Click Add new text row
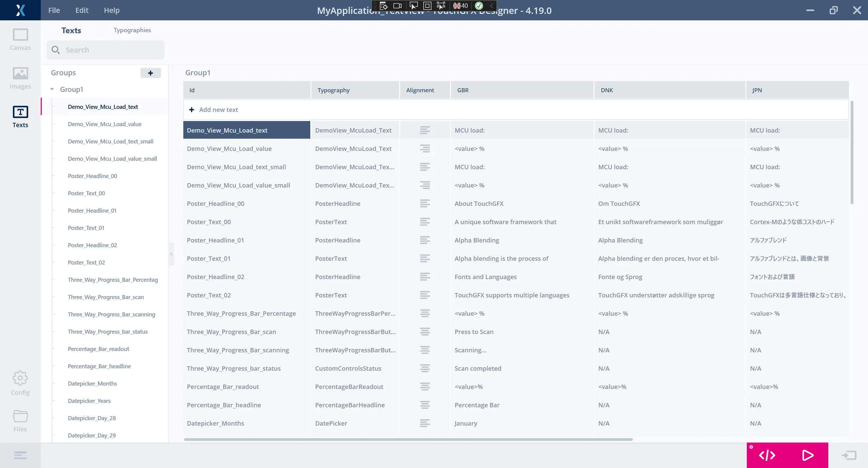 [x=218, y=110]
